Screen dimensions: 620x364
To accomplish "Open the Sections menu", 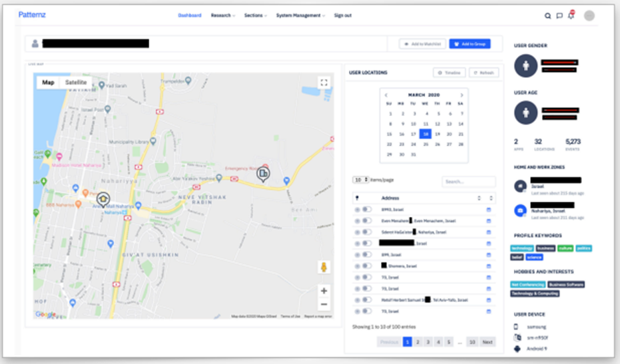I will point(255,15).
